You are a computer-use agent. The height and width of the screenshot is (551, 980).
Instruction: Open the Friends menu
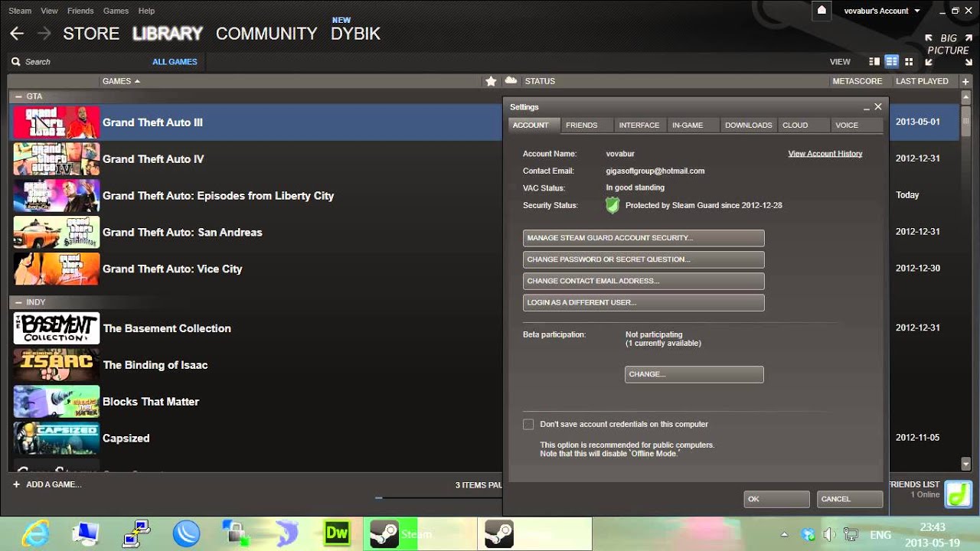pos(80,11)
